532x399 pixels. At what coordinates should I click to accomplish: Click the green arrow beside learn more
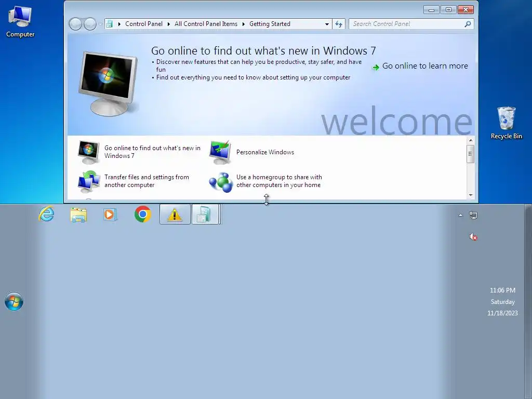pyautogui.click(x=376, y=67)
